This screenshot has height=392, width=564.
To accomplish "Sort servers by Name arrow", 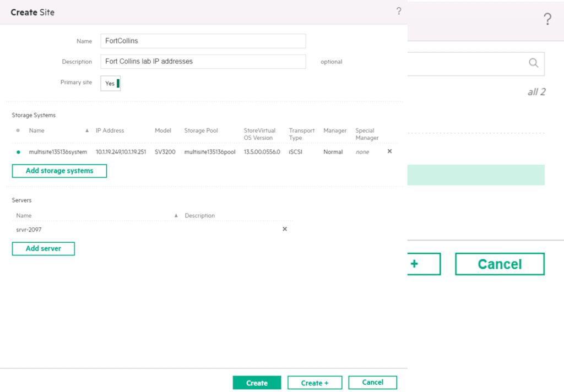I will click(x=176, y=215).
